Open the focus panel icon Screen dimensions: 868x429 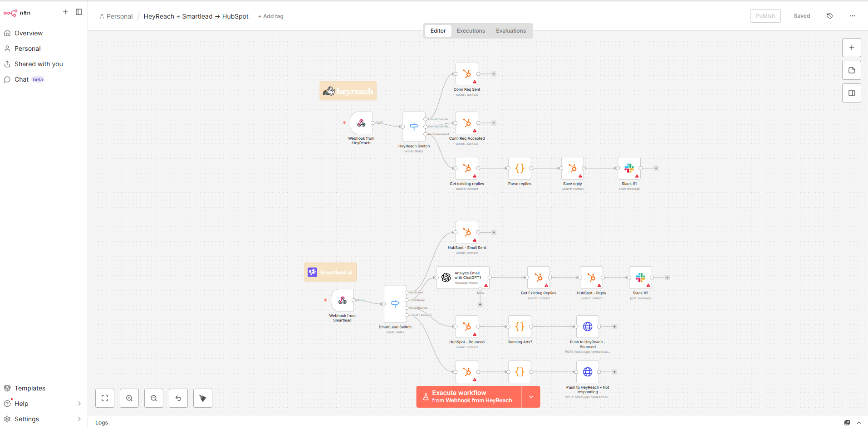coord(852,93)
